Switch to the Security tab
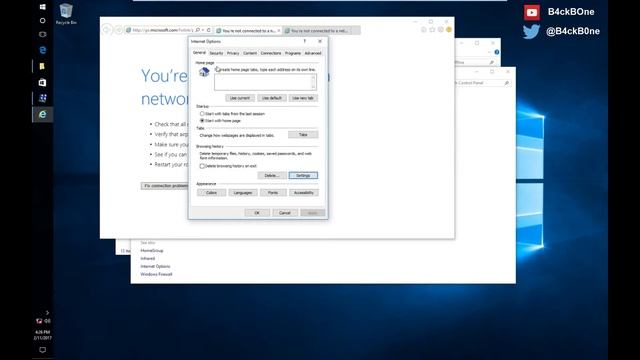Image resolution: width=640 pixels, height=360 pixels. 216,53
